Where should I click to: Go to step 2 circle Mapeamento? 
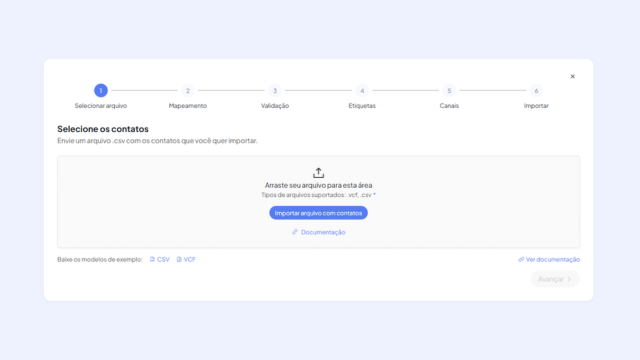click(188, 90)
